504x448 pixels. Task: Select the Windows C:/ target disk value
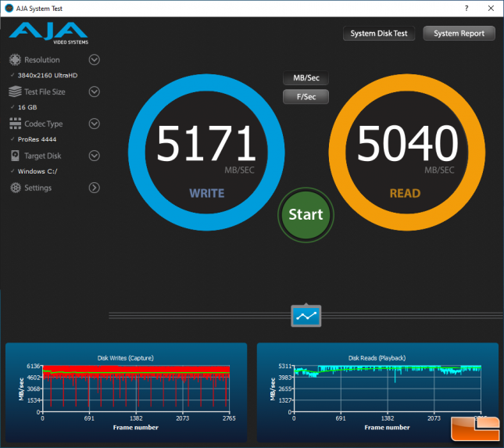[38, 171]
